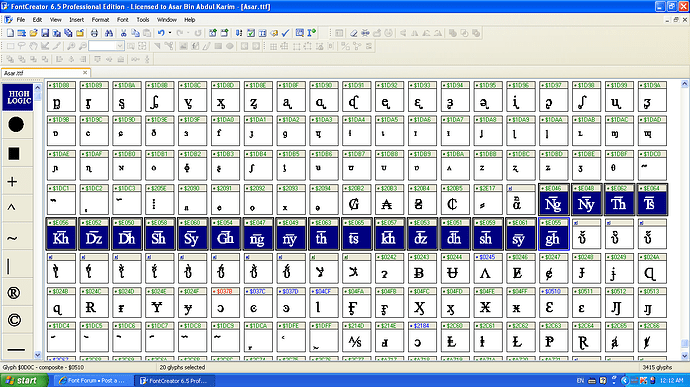690x387 pixels.
Task: Click the '3415 glyphs' status bar text
Action: point(657,367)
